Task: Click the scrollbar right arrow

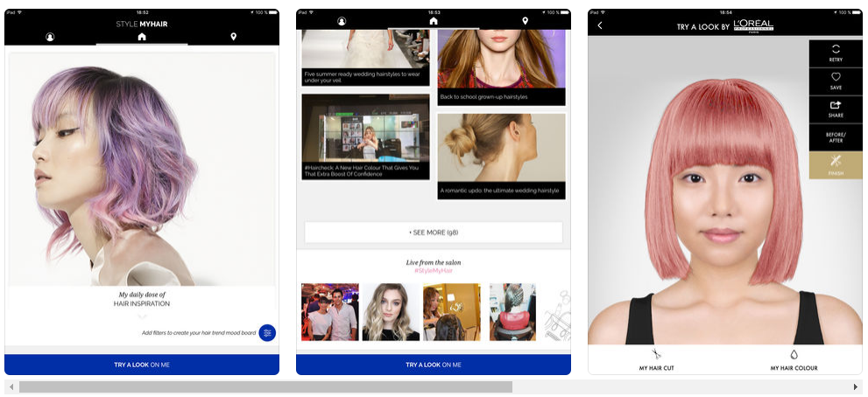Action: 856,386
